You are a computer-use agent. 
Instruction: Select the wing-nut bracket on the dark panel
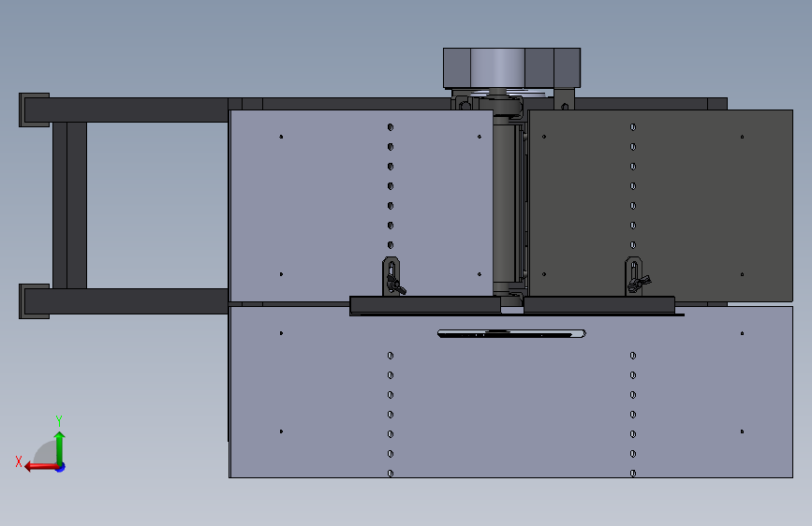tap(636, 277)
